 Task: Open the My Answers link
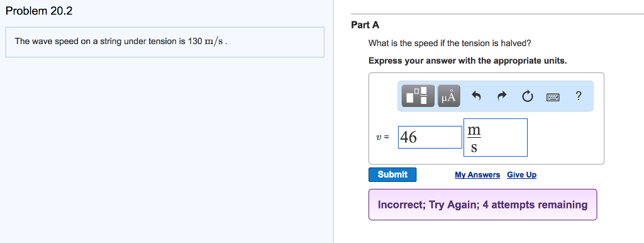[x=477, y=175]
